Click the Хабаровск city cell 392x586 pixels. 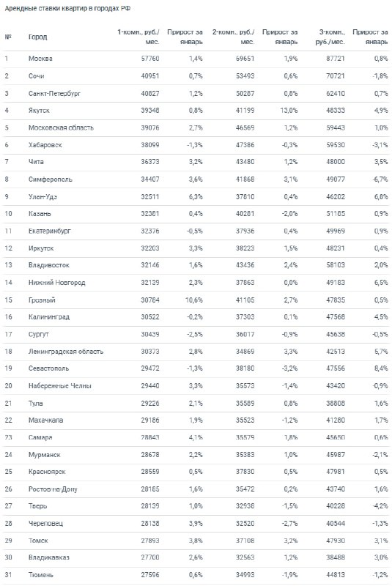click(45, 145)
